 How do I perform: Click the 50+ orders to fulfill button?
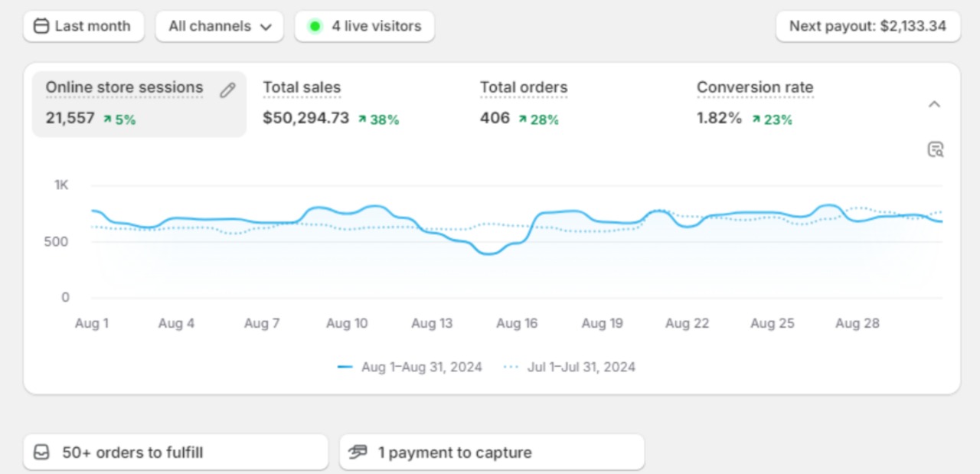click(175, 452)
